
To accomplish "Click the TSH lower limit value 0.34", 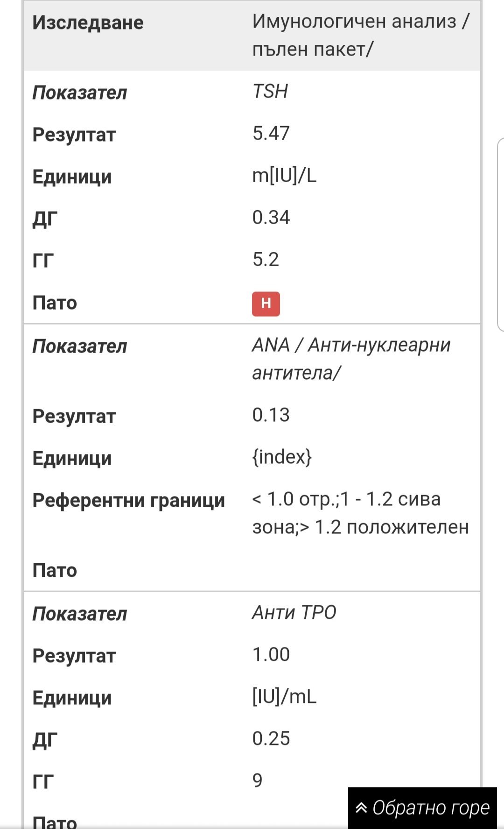I will pos(271,218).
